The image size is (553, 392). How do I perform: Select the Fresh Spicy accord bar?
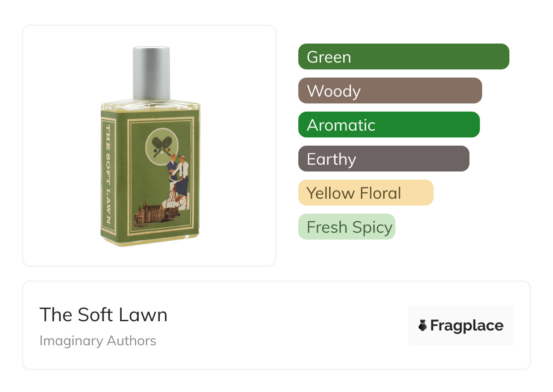[346, 227]
